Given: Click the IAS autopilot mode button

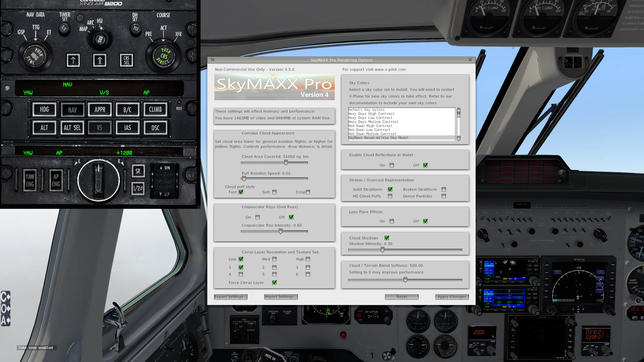Looking at the screenshot, I should [127, 128].
